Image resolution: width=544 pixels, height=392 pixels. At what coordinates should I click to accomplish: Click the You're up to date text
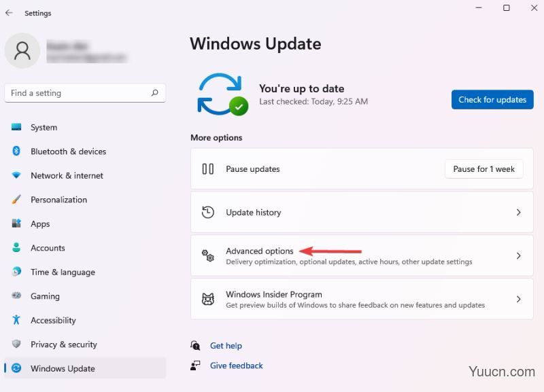[x=301, y=88]
